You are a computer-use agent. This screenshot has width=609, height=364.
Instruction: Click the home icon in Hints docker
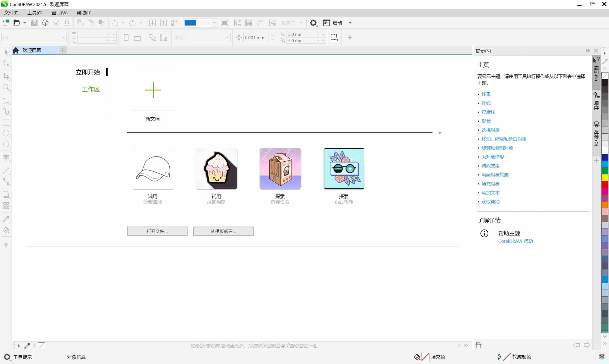[478, 345]
